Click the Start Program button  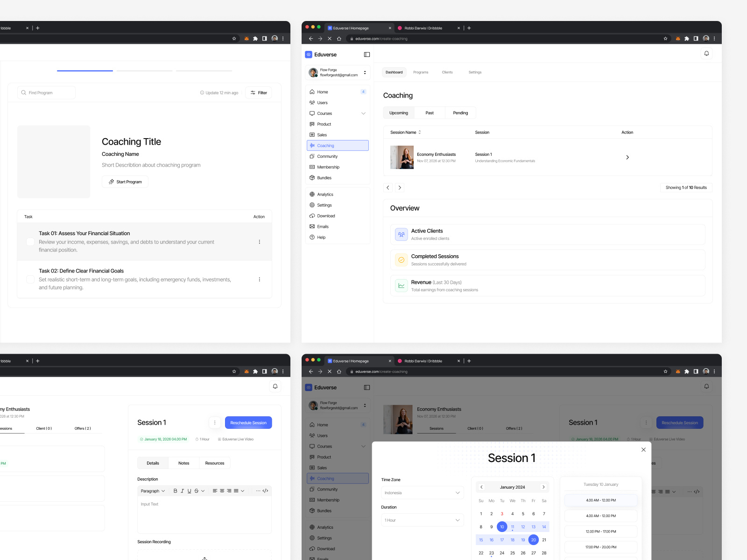pos(125,182)
